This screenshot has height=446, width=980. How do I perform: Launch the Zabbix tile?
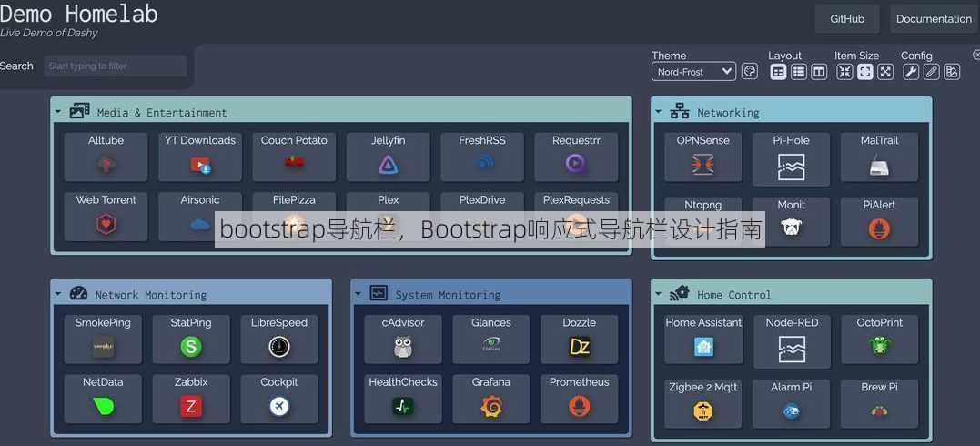(x=191, y=399)
